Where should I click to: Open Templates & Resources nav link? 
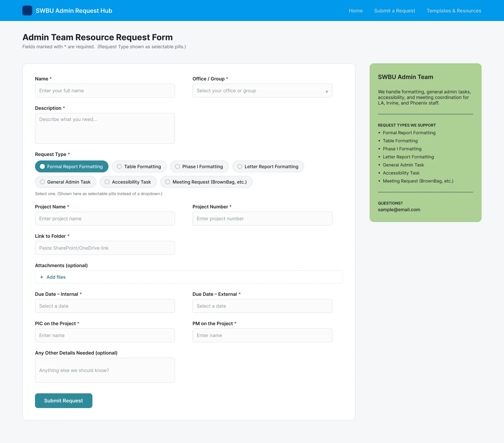coord(454,10)
